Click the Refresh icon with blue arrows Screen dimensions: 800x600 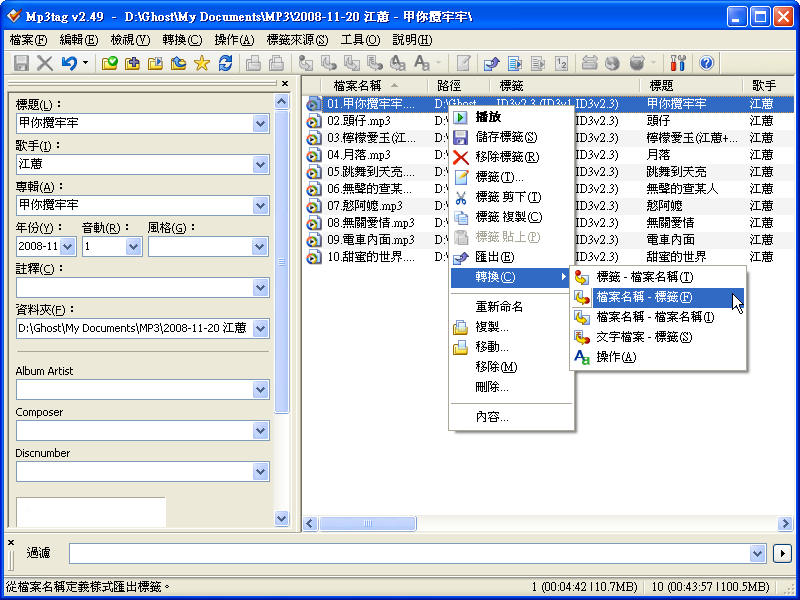pos(225,63)
